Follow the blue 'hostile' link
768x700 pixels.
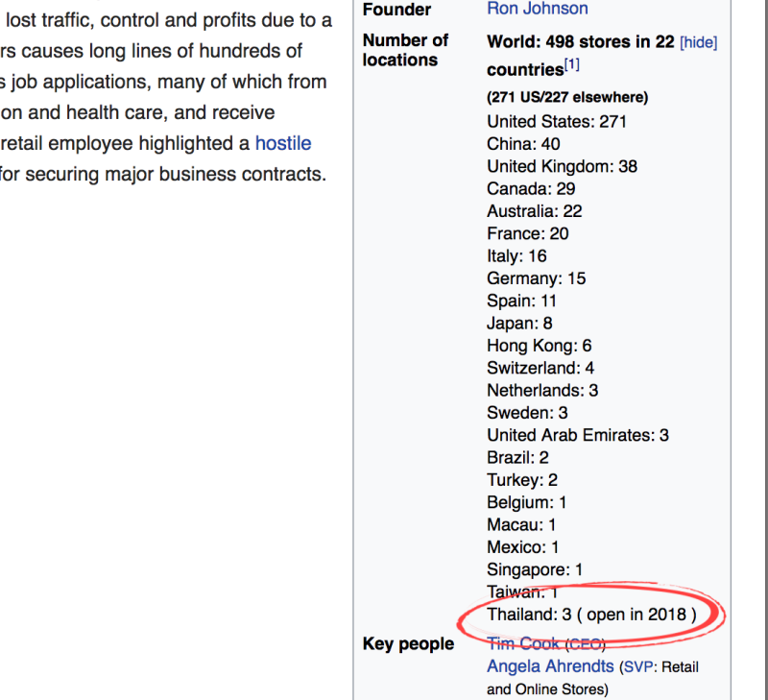(283, 143)
